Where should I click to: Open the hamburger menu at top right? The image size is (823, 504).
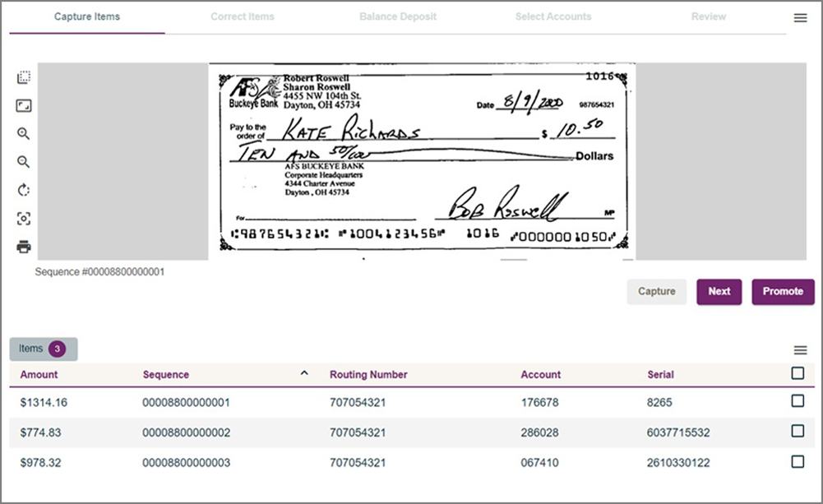[800, 18]
